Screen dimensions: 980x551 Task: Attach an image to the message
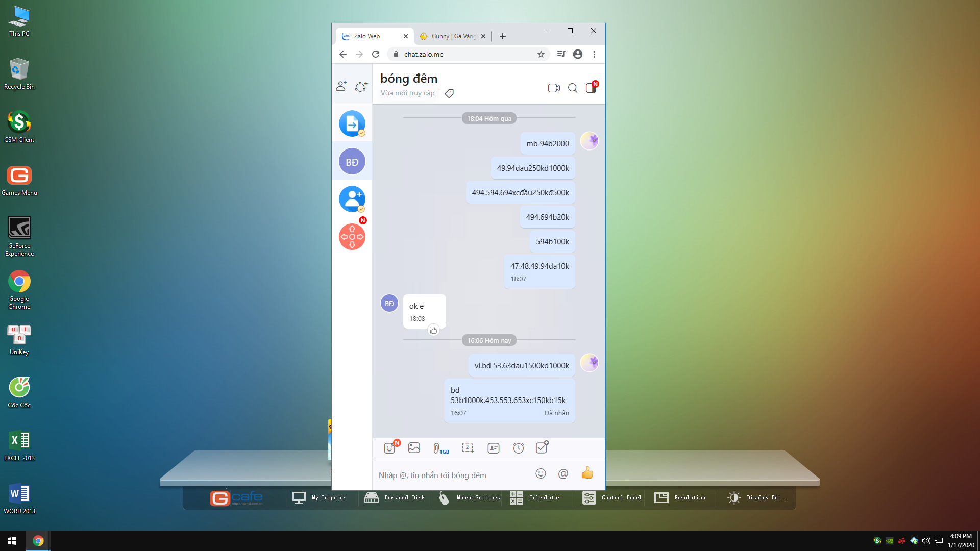(414, 448)
